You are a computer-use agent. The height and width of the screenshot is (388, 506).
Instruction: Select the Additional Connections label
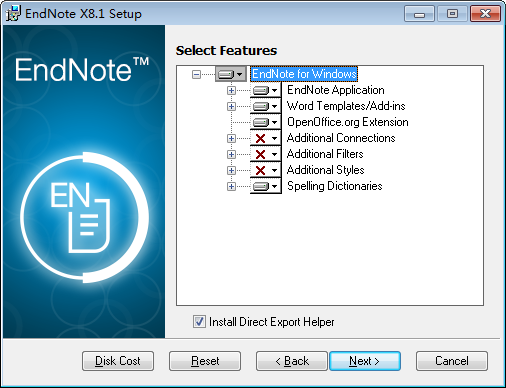341,138
